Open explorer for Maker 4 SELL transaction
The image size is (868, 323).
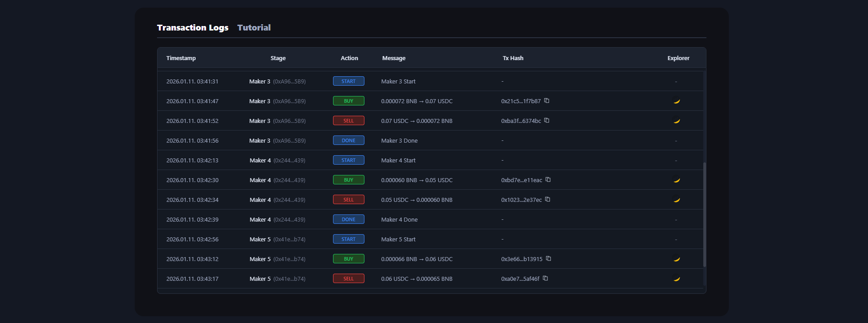pyautogui.click(x=676, y=200)
